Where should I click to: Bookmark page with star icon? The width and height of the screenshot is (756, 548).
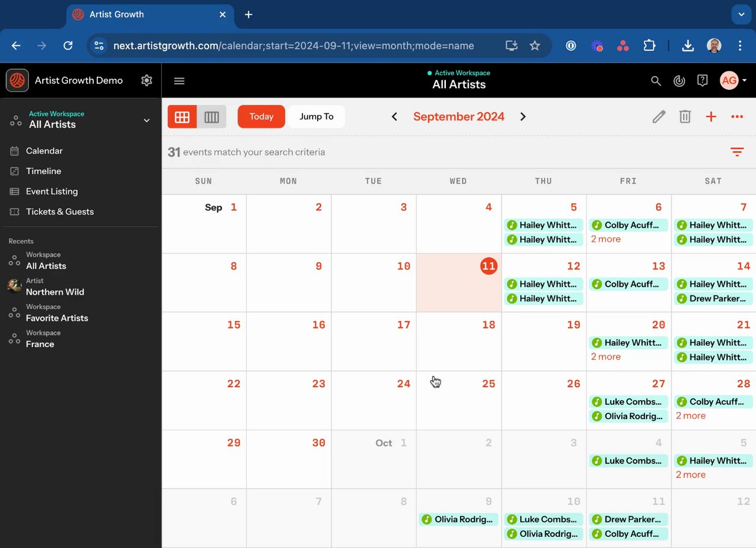tap(535, 46)
